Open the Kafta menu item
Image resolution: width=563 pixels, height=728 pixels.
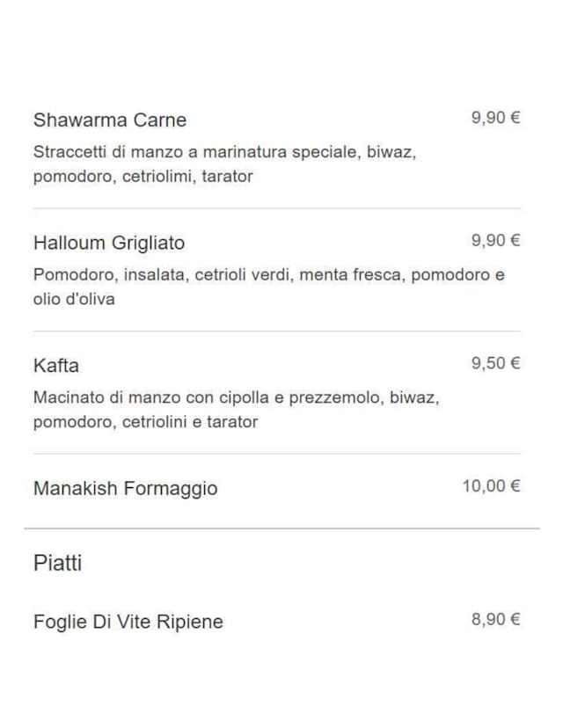[x=56, y=366]
